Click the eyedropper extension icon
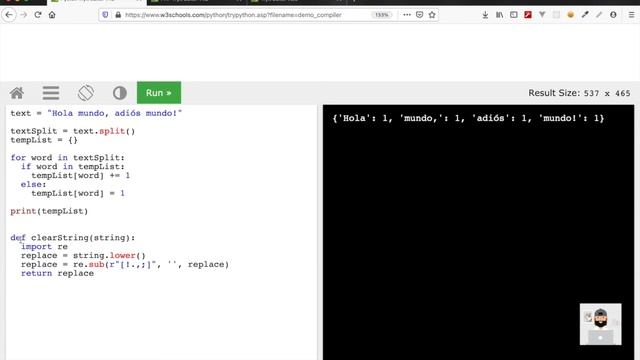Viewport: 640px width, 360px height. 585,15
